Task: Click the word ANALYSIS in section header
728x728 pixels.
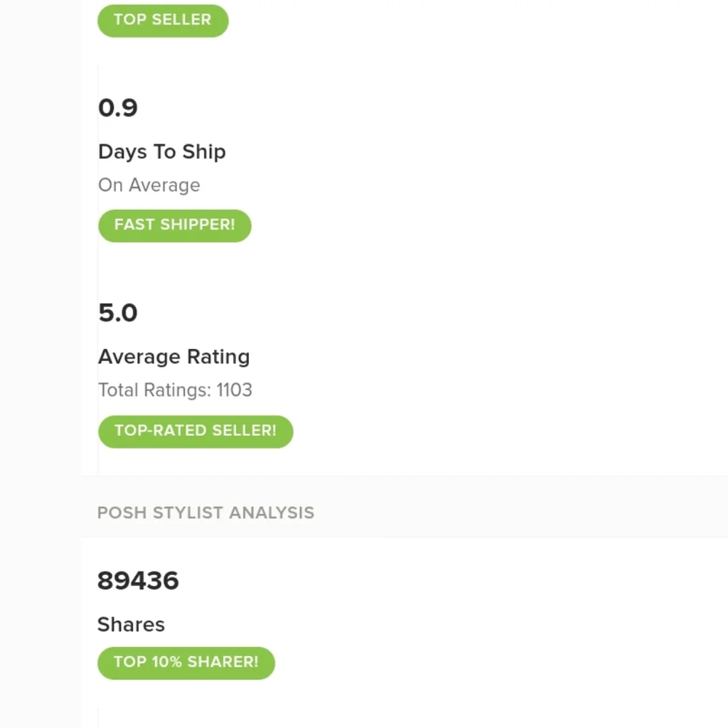Action: [x=272, y=513]
